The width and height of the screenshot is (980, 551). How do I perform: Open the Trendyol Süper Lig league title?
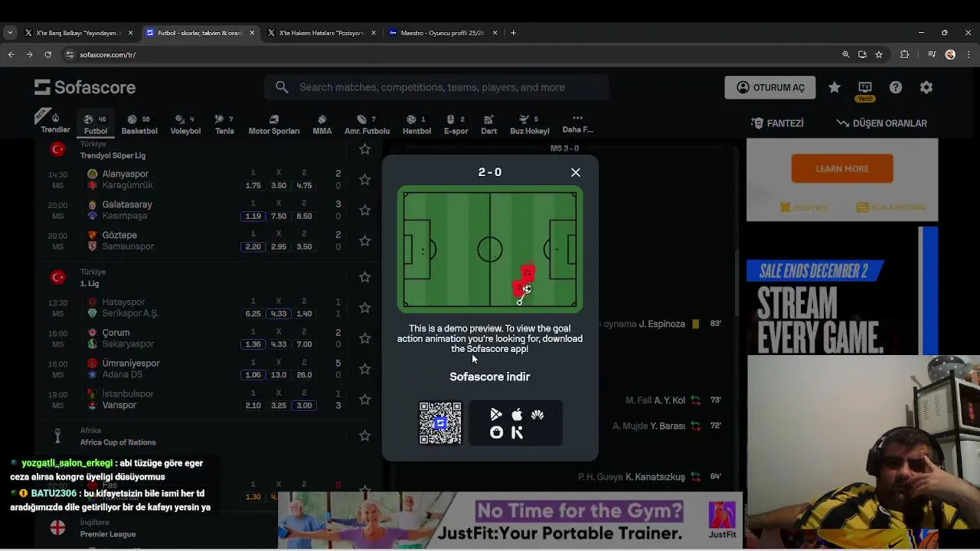click(113, 155)
